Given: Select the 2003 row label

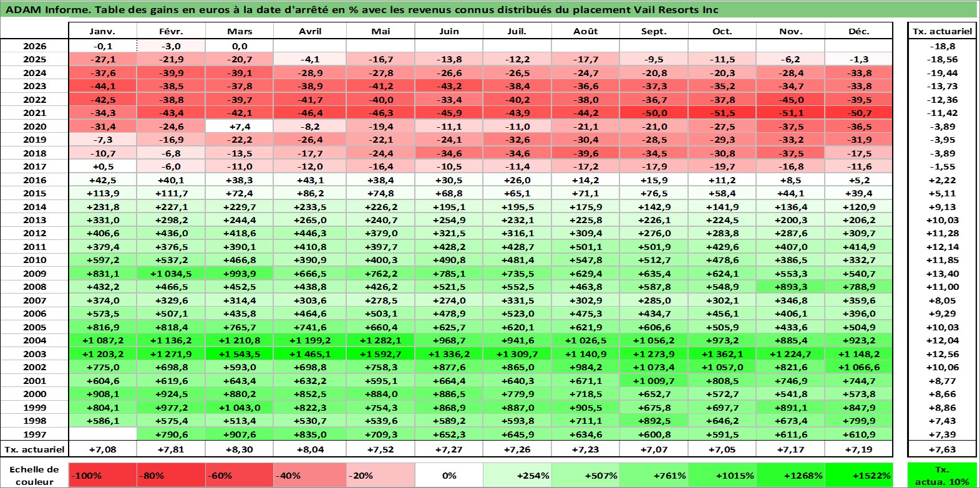Looking at the screenshot, I should (x=34, y=354).
